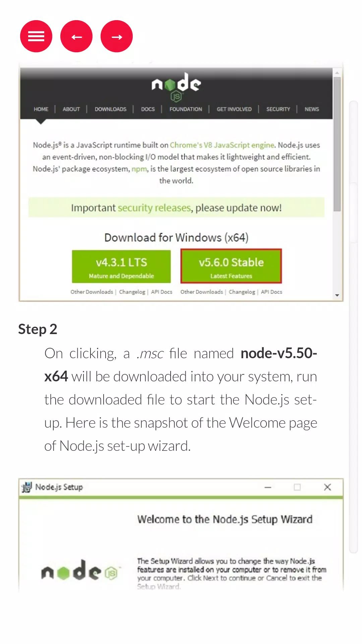Close the Node.js Setup window

(x=327, y=487)
